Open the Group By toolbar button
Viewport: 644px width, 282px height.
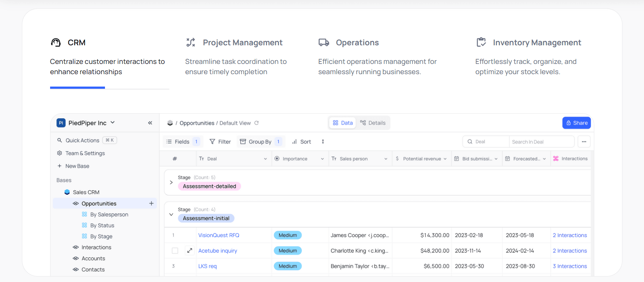(x=260, y=142)
